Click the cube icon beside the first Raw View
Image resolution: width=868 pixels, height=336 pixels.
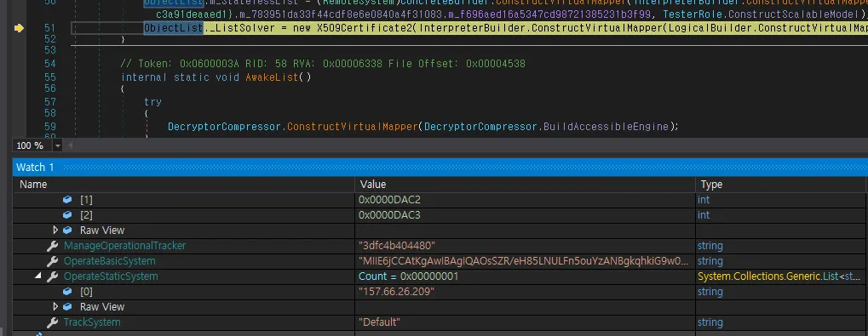pos(67,230)
